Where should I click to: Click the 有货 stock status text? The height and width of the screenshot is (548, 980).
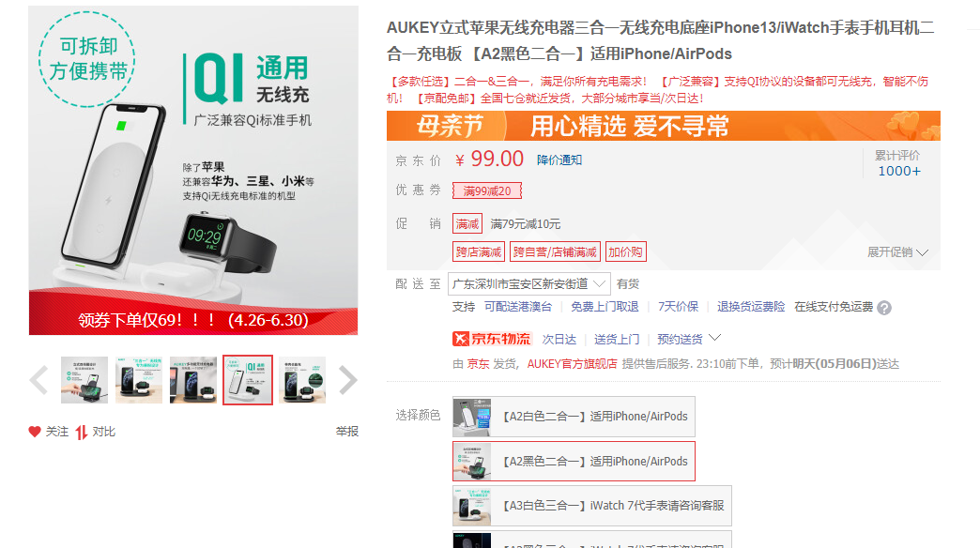[627, 284]
